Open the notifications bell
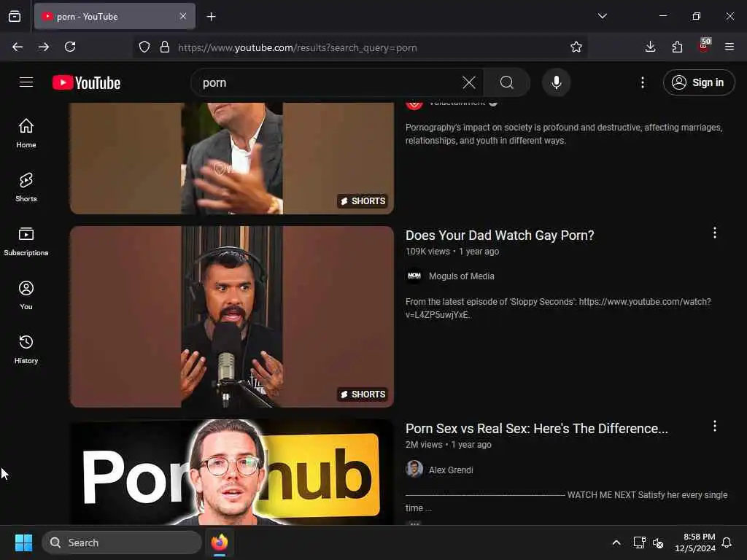Image resolution: width=747 pixels, height=560 pixels. [x=727, y=542]
